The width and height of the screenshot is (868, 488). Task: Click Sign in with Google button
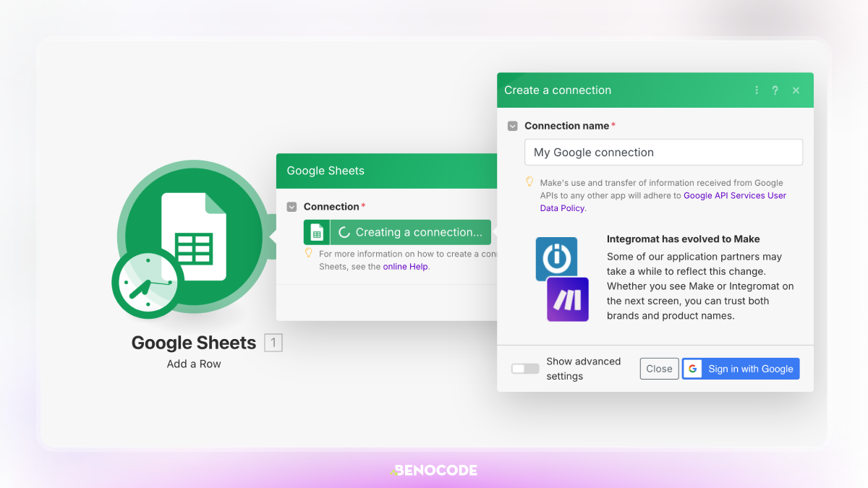(x=741, y=369)
